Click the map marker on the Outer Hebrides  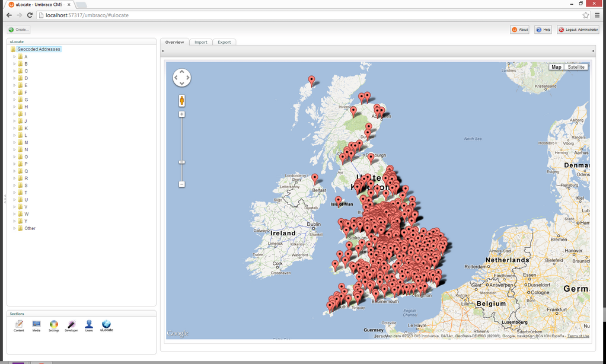[x=311, y=81]
